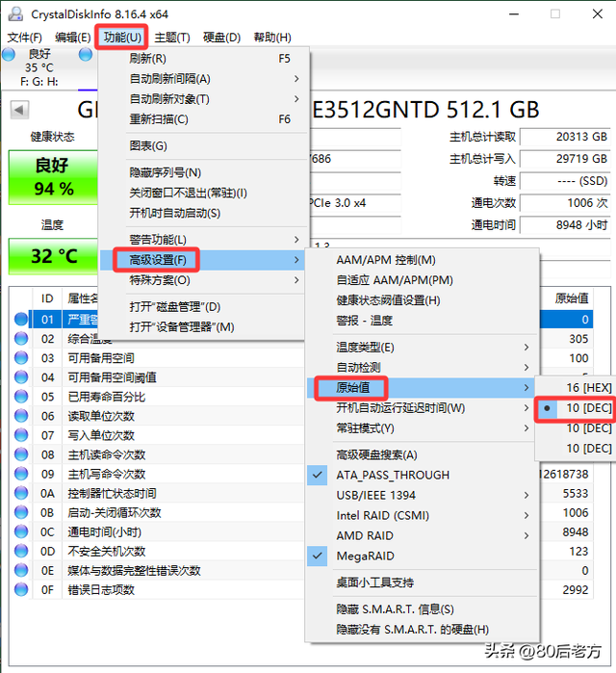This screenshot has width=616, height=673.
Task: Expand the 特殊方案(O) submenu
Action: pyautogui.click(x=202, y=280)
